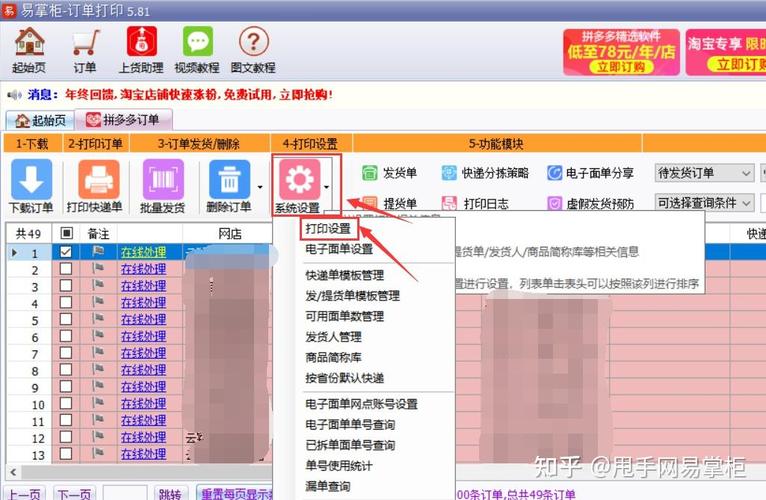This screenshot has width=766, height=500.
Task: Click the 上一页 button
Action: pos(24,494)
